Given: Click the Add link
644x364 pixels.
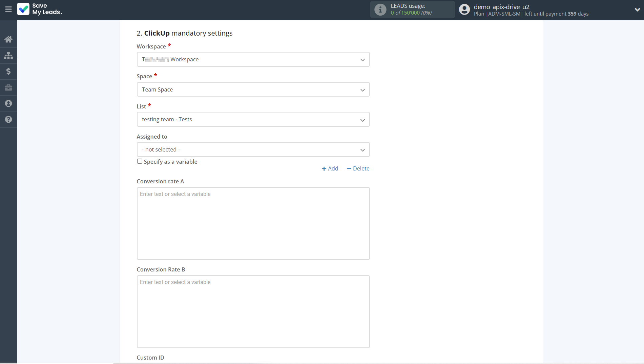Looking at the screenshot, I should pos(330,168).
